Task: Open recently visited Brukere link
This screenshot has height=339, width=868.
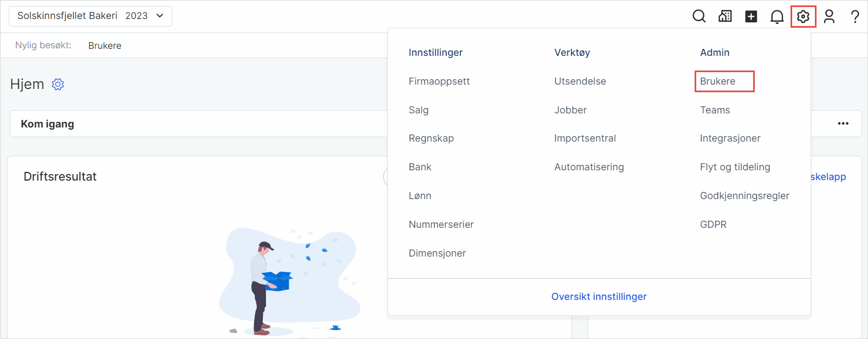Action: (105, 46)
